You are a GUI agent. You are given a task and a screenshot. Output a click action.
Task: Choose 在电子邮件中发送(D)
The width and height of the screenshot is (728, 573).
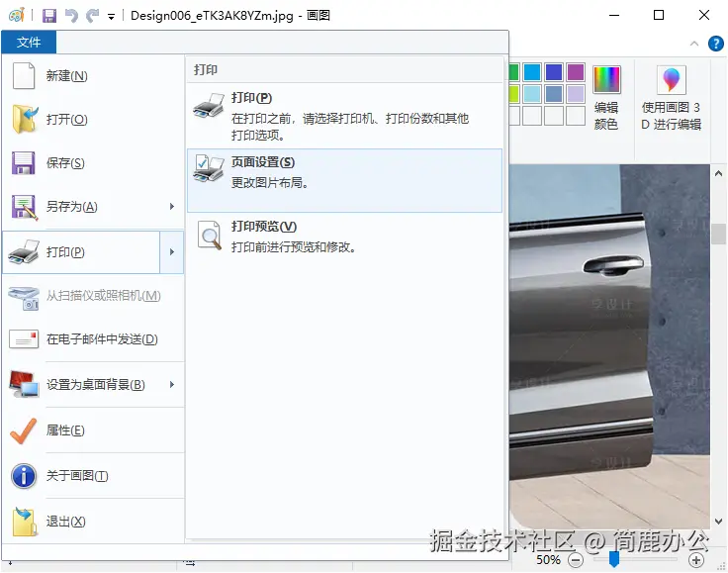(x=93, y=339)
